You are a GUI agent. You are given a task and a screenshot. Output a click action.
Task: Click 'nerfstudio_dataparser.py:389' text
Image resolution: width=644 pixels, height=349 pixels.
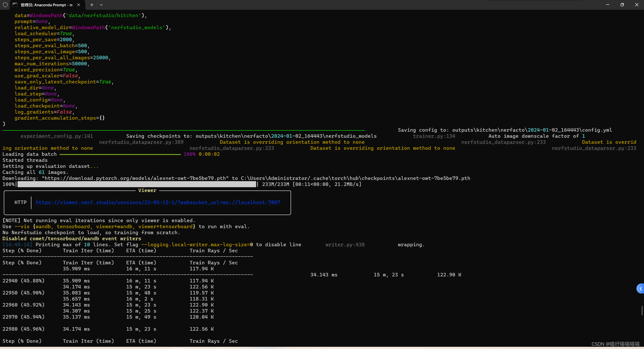pos(141,142)
